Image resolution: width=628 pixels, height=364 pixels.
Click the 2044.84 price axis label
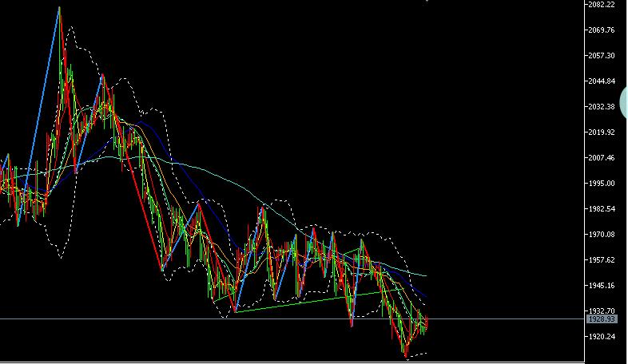tap(601, 81)
